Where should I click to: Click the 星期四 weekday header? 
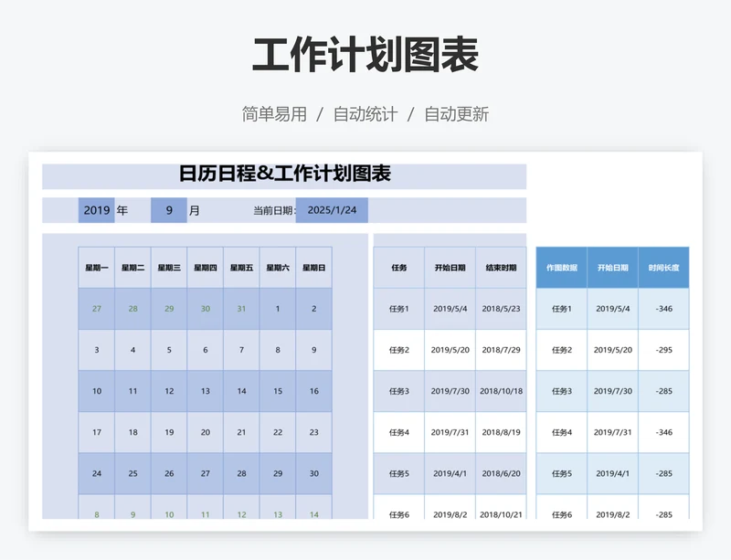[x=206, y=268]
